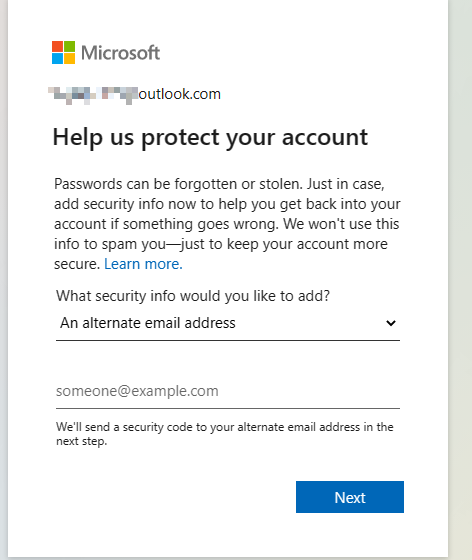This screenshot has width=472, height=560.
Task: Click the 'Help us protect your account' heading
Action: (x=210, y=138)
